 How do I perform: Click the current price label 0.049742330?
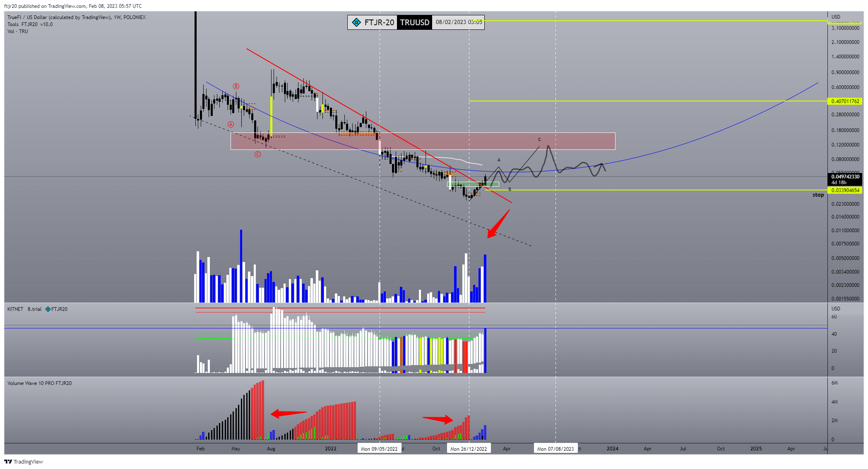coord(845,177)
